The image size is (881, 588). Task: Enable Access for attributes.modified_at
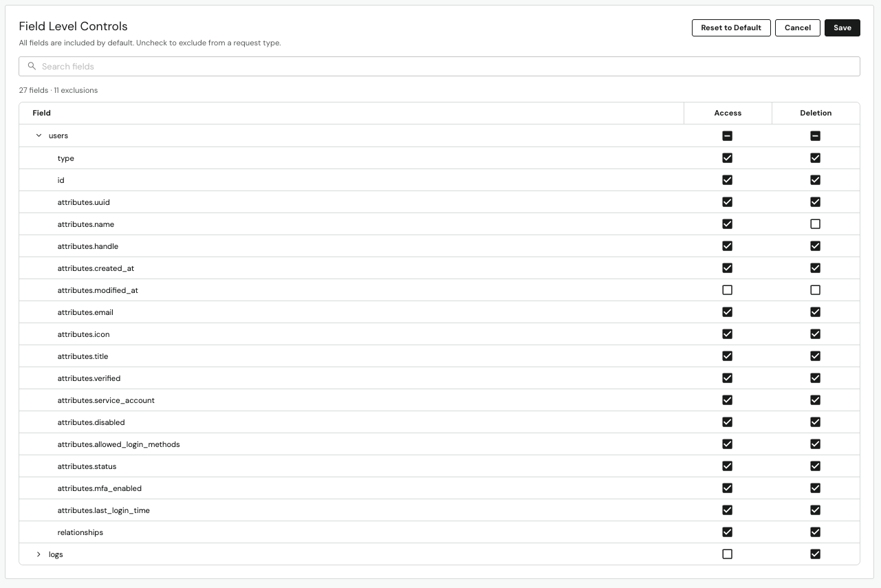728,290
